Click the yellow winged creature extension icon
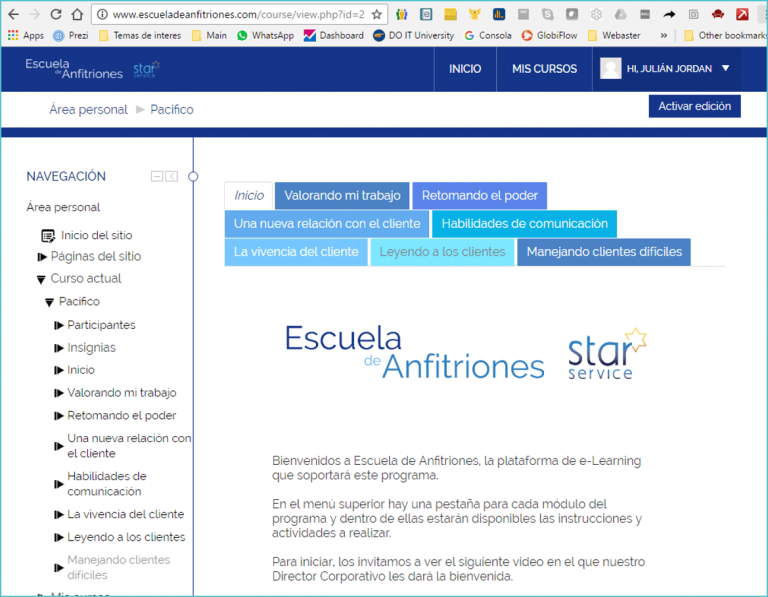This screenshot has width=768, height=597. (474, 14)
